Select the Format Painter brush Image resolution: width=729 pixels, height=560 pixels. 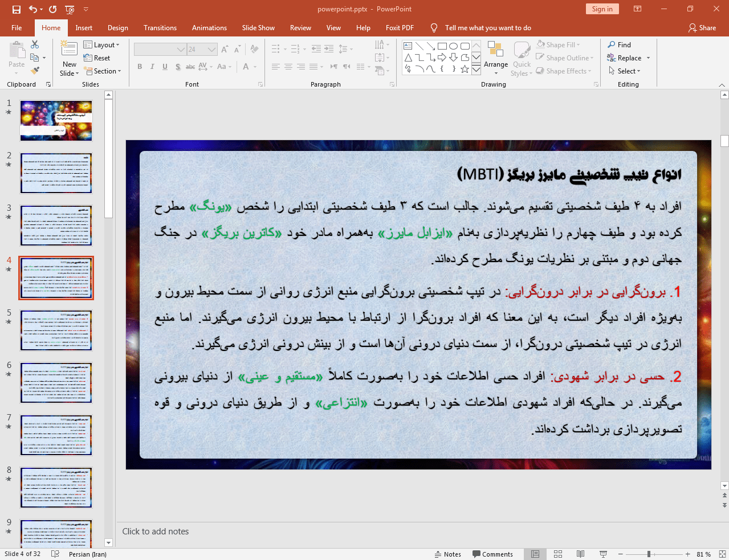click(x=35, y=71)
